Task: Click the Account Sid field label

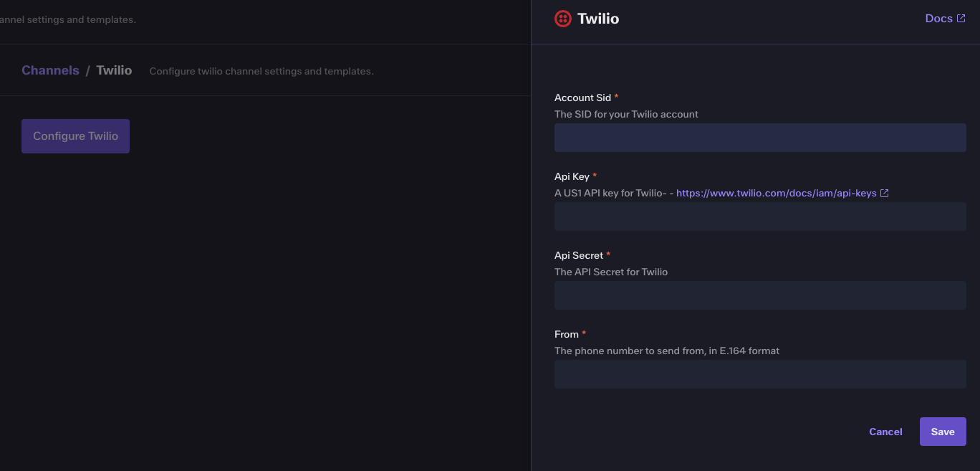Action: (582, 97)
